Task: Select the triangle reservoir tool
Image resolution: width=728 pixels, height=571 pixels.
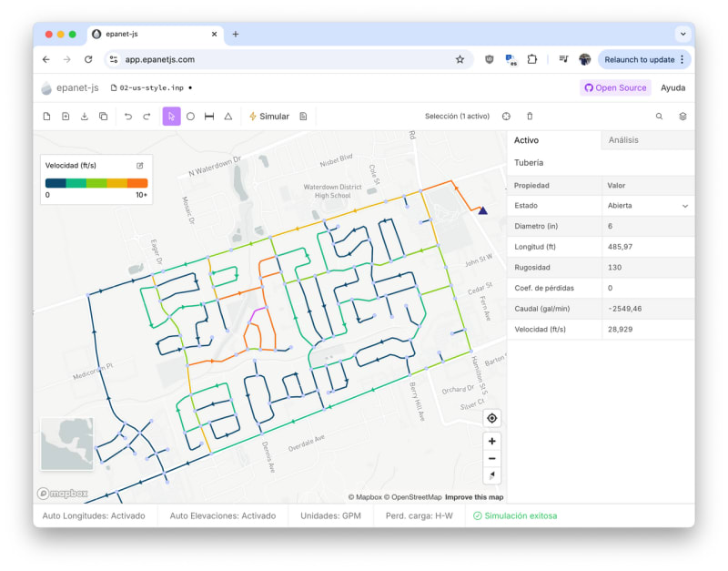Action: [x=228, y=117]
